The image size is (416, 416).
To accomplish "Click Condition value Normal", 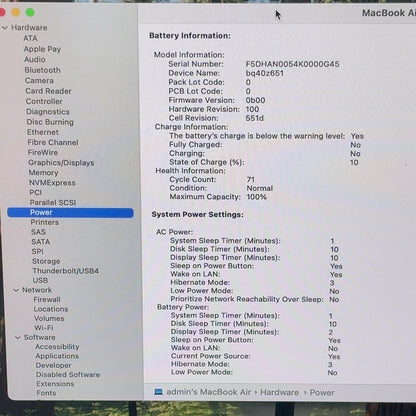I will tap(260, 188).
